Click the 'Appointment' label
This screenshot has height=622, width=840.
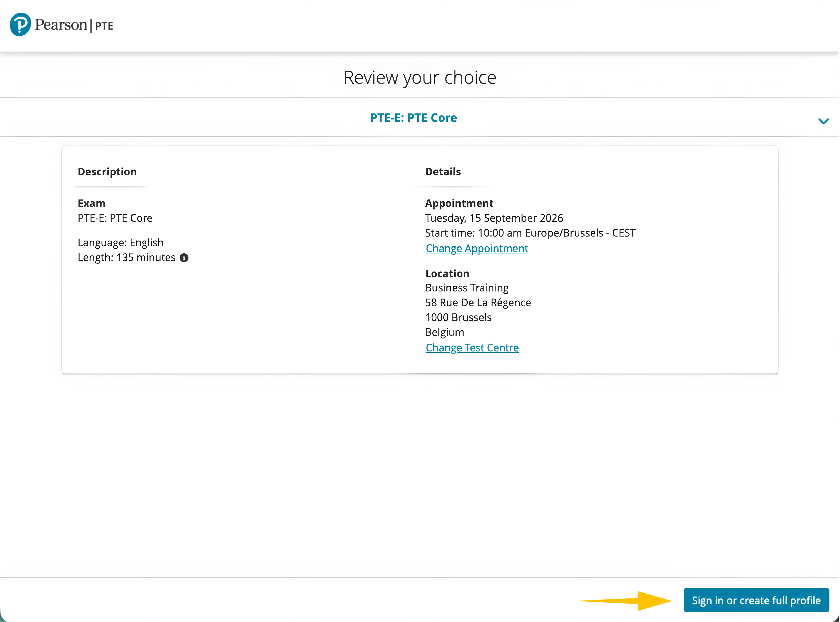tap(459, 203)
